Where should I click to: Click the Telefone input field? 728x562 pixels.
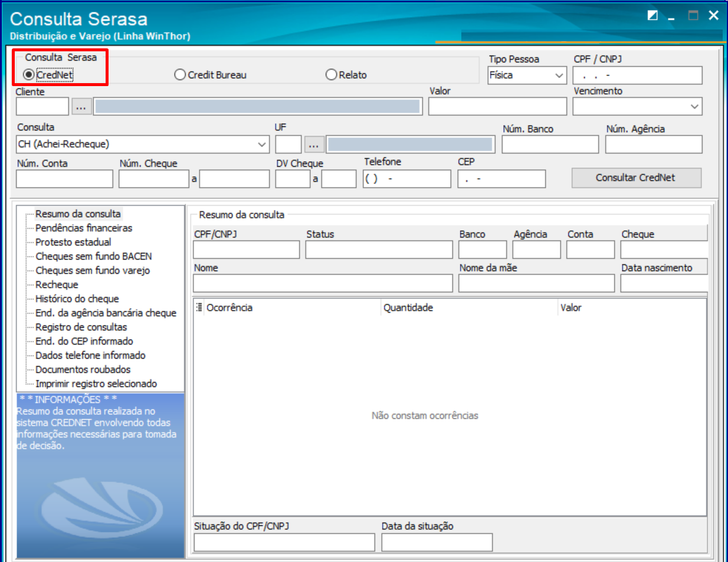click(407, 179)
